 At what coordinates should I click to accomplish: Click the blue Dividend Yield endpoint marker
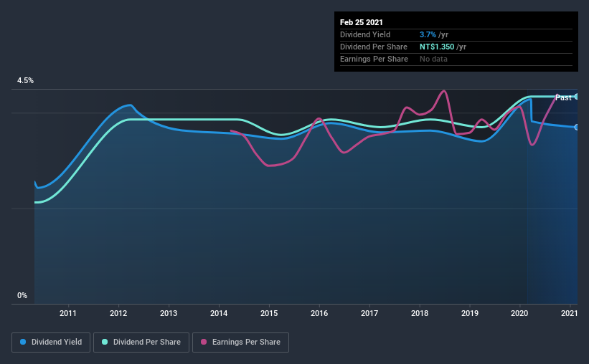(576, 128)
